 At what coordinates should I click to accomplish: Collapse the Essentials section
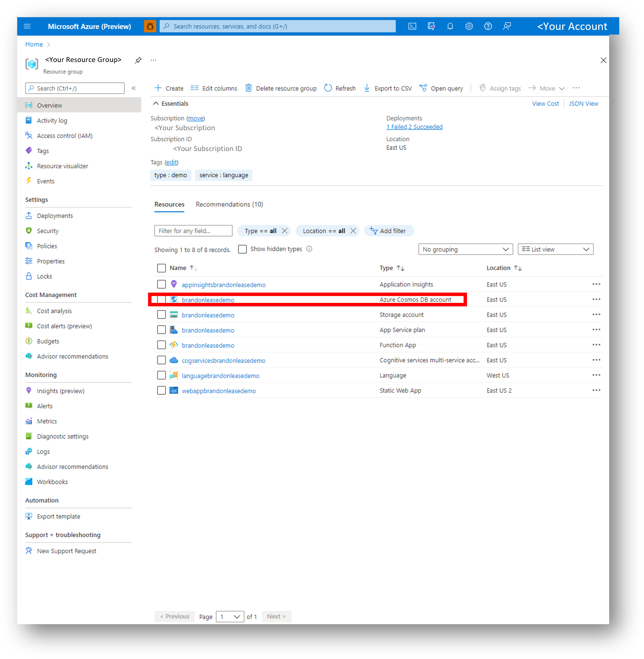[156, 103]
